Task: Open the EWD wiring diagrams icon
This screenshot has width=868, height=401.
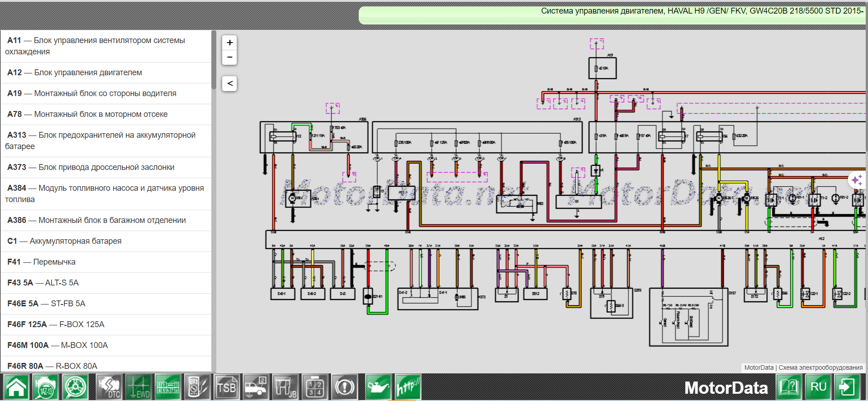Action: pos(138,387)
